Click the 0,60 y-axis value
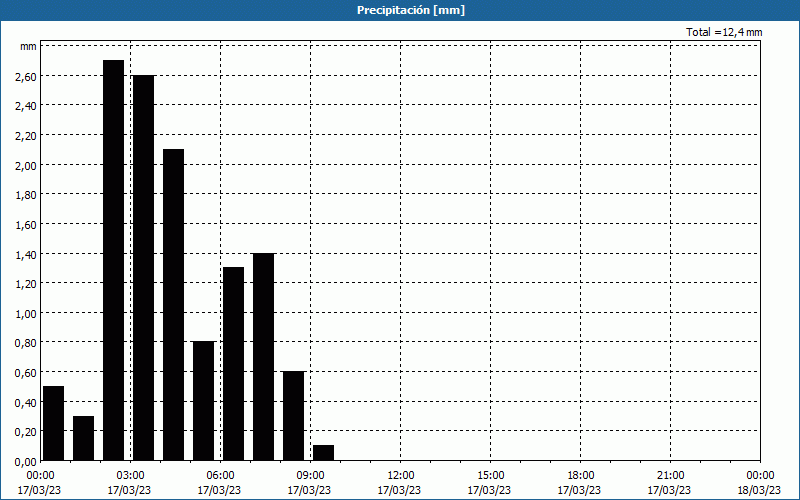 pos(26,372)
